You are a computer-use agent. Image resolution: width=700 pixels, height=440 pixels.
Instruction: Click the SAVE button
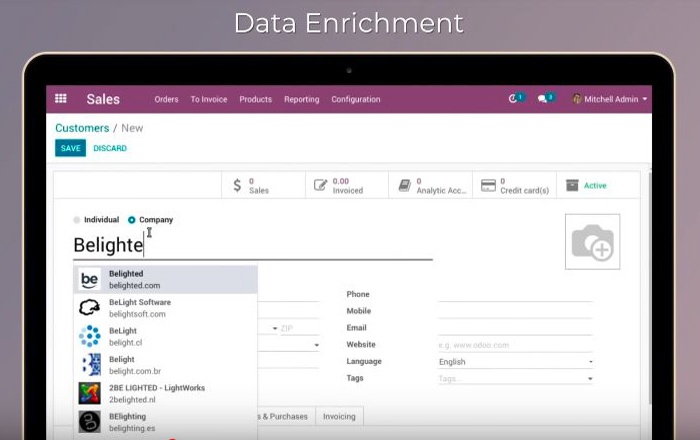(x=71, y=148)
